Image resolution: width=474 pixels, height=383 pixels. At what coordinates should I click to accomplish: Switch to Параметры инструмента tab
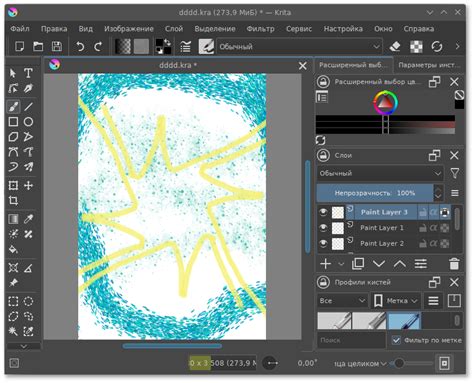coord(428,65)
